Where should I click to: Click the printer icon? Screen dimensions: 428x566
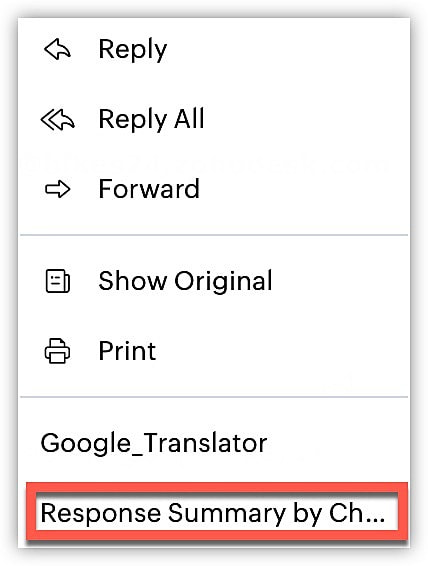click(57, 351)
